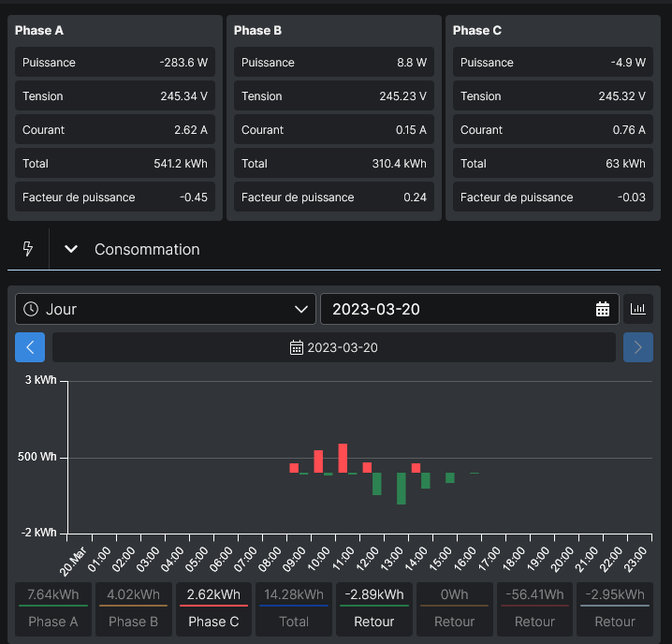Click the date input field 2023-03-20
This screenshot has width=672, height=644.
[469, 309]
